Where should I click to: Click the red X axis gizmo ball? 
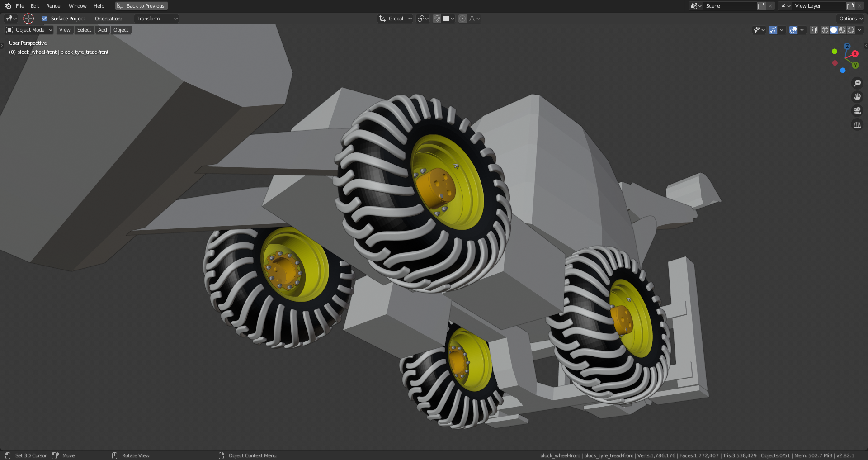point(855,54)
